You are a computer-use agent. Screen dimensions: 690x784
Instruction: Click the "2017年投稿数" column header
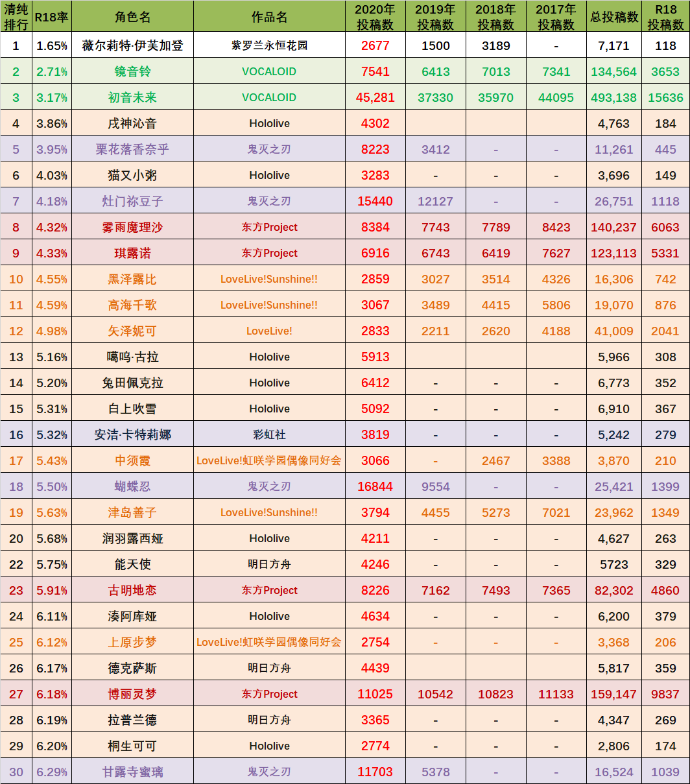click(x=556, y=17)
